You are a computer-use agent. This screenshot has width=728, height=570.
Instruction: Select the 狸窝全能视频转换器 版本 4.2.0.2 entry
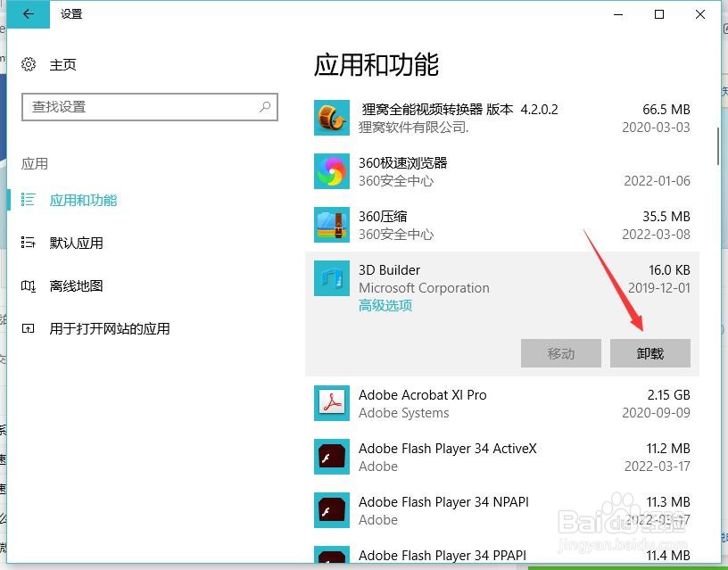pos(502,118)
